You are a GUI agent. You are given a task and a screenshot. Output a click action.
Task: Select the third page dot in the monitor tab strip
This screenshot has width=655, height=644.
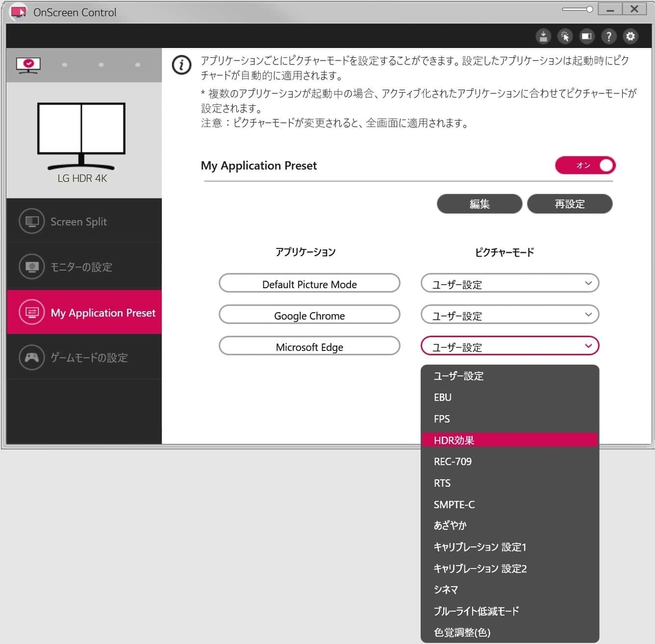click(x=101, y=65)
